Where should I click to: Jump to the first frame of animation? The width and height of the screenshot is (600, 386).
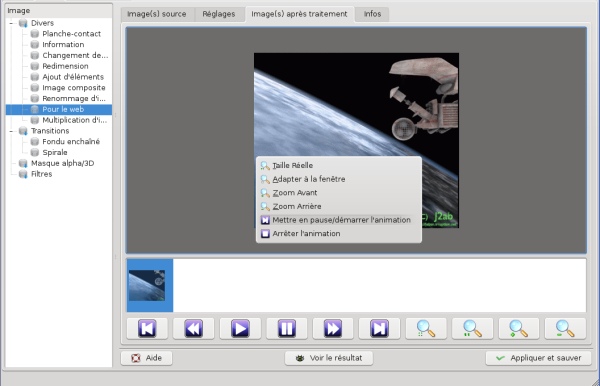[147, 329]
